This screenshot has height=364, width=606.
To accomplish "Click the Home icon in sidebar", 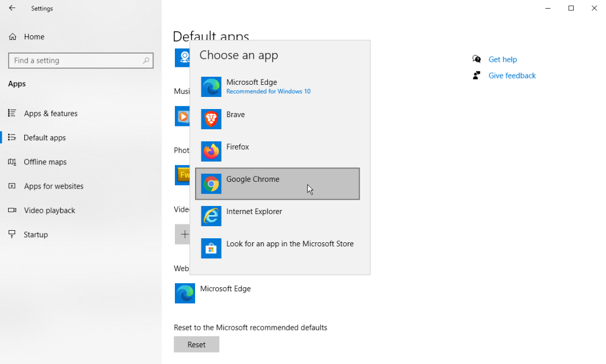I will pos(12,37).
